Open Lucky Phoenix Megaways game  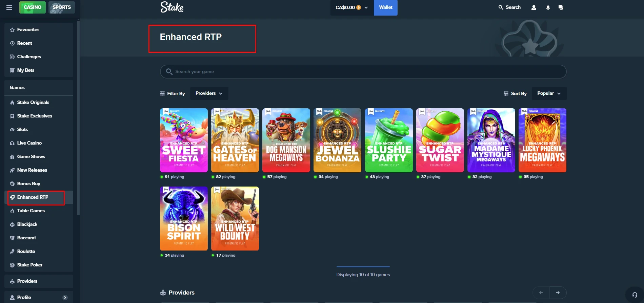point(542,140)
